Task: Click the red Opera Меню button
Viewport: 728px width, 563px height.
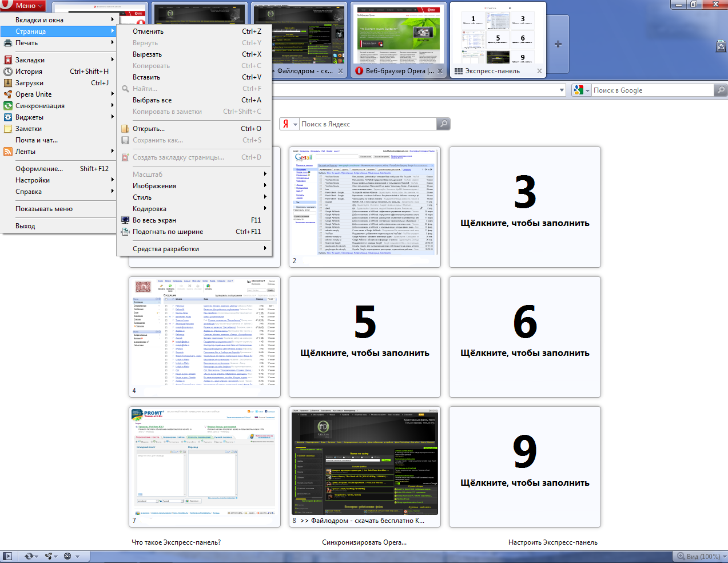Action: coord(22,5)
